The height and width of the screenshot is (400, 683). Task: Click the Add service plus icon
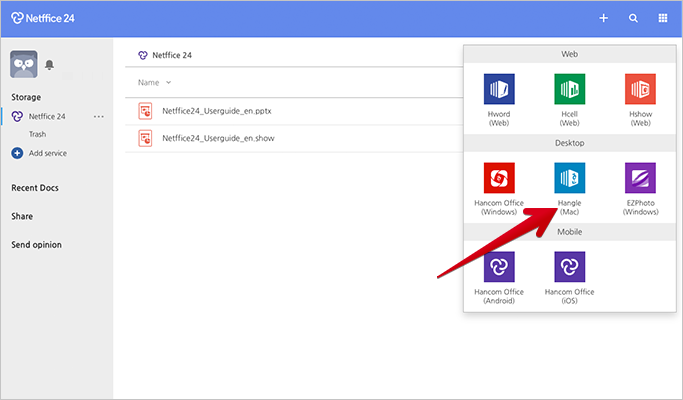click(x=17, y=153)
